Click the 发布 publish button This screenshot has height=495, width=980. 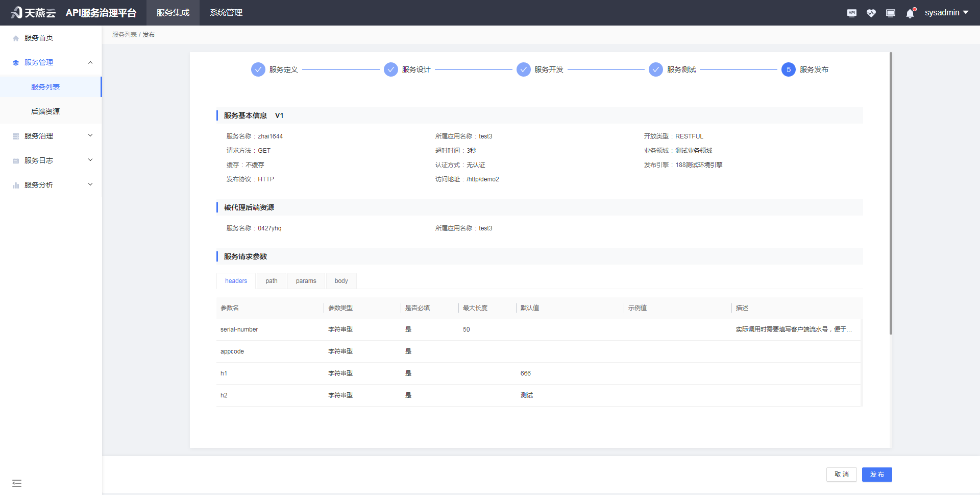tap(876, 475)
